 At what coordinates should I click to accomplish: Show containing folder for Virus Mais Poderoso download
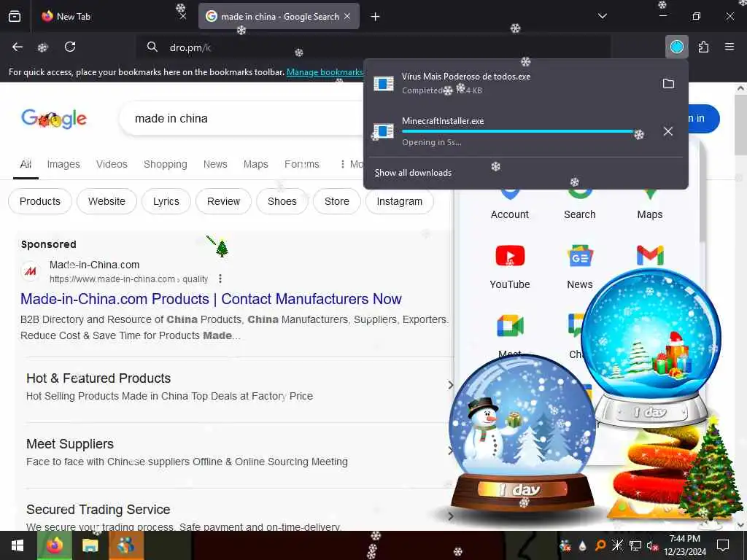(x=668, y=84)
